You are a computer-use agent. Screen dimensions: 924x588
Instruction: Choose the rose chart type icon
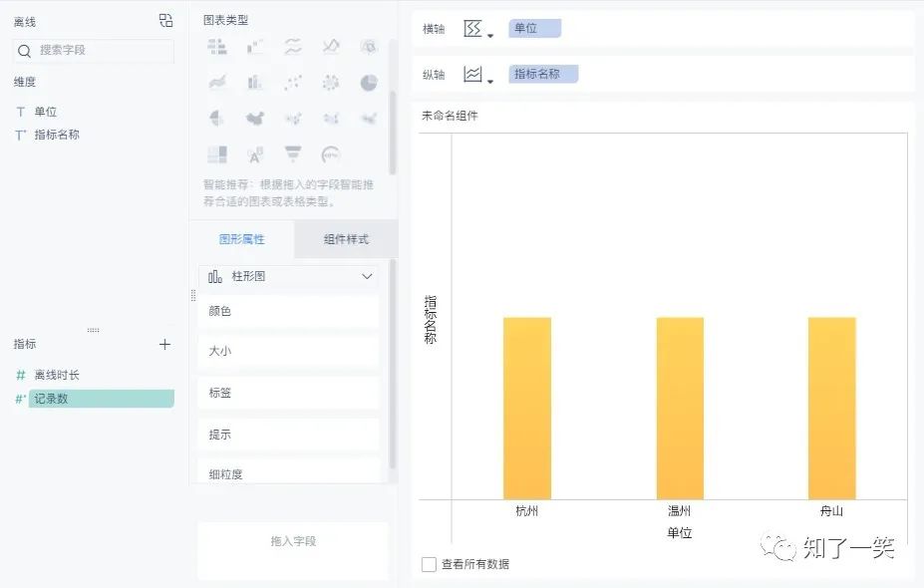(x=217, y=119)
